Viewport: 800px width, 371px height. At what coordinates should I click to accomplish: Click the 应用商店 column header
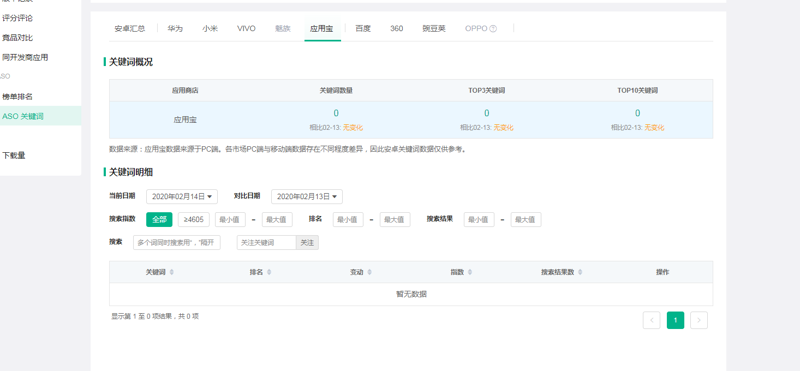(x=185, y=90)
